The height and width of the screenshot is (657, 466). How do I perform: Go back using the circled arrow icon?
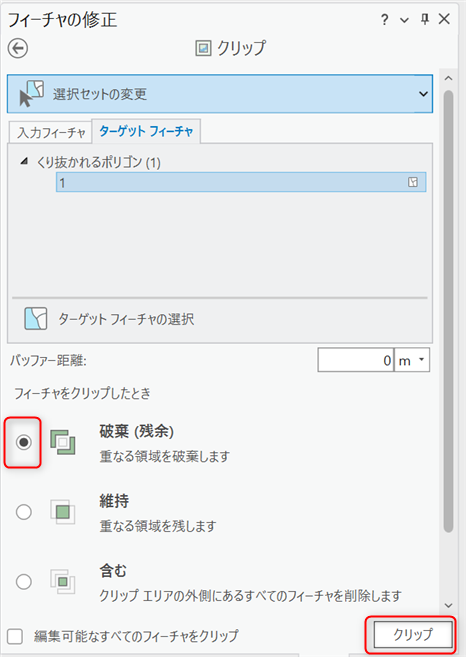click(x=18, y=49)
